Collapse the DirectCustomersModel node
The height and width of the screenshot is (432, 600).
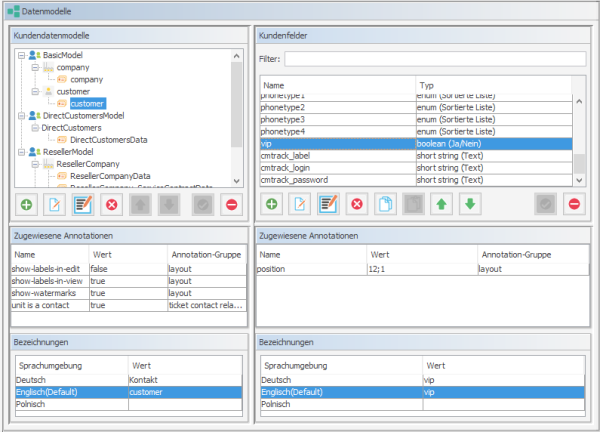tap(22, 116)
